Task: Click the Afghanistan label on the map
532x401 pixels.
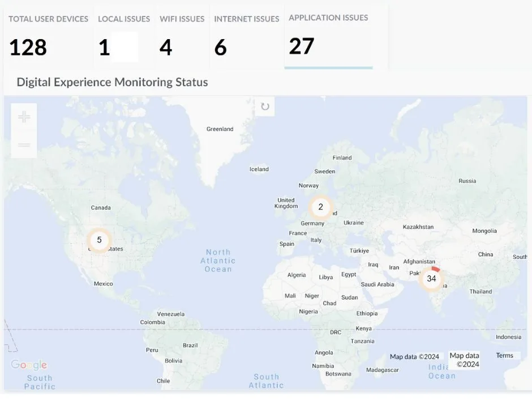Action: (419, 262)
